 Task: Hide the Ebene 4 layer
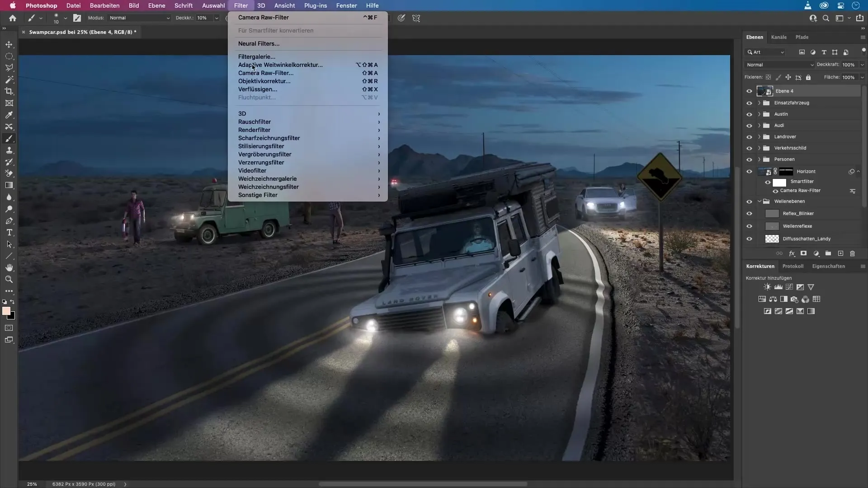(749, 91)
